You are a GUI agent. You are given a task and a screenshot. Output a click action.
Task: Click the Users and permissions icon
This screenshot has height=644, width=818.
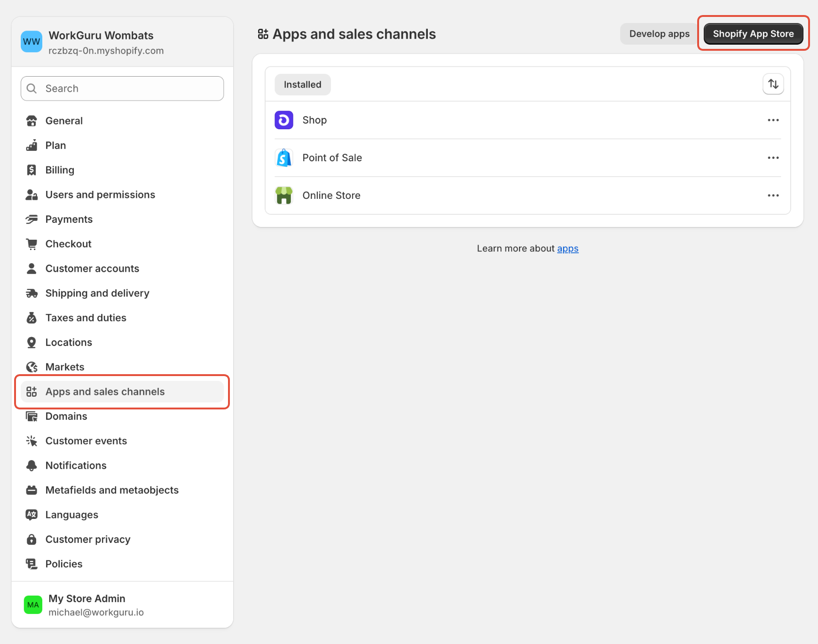31,195
